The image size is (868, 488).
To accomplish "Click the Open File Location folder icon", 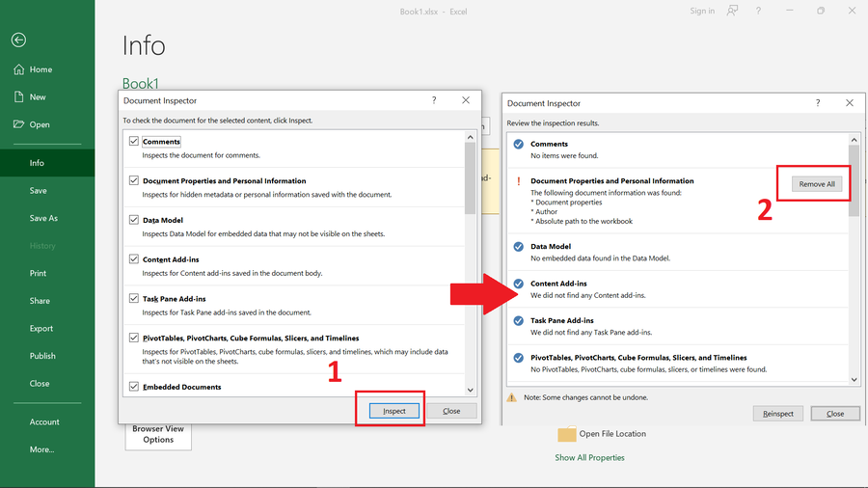I will pos(566,434).
